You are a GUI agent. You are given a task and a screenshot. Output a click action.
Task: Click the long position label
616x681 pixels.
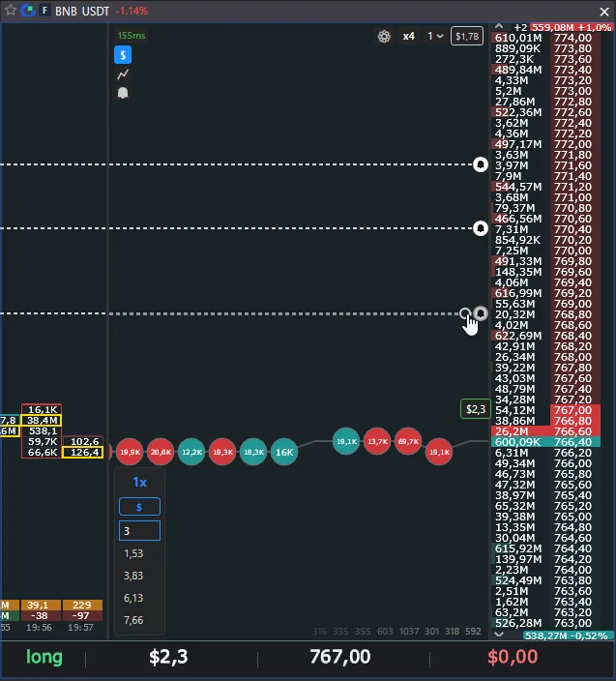[x=44, y=657]
